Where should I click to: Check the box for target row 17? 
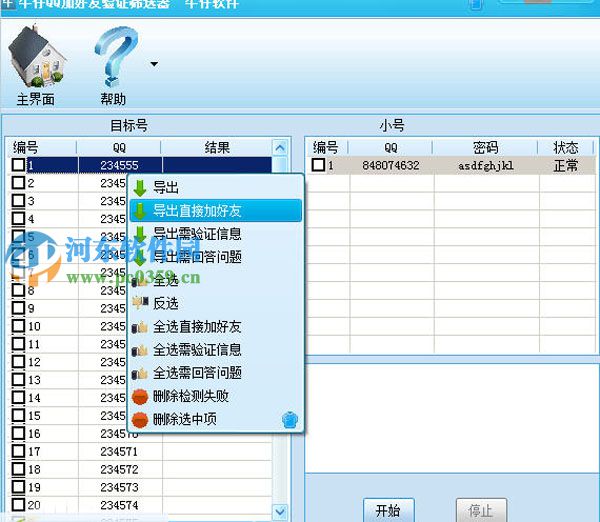coord(18,451)
